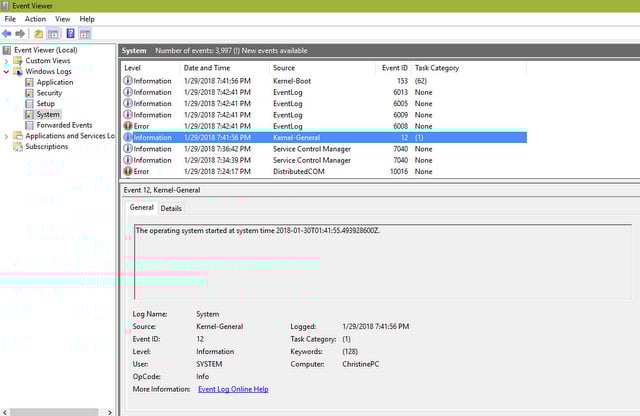Sort by the Task Category column header
Viewport: 640px width, 416px height.
(469, 68)
